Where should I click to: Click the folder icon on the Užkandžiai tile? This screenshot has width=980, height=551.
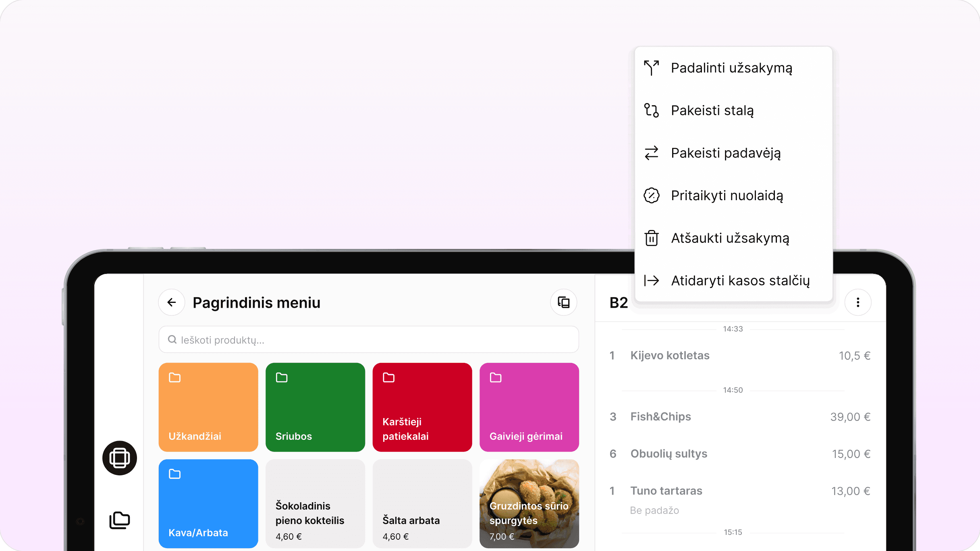coord(174,377)
